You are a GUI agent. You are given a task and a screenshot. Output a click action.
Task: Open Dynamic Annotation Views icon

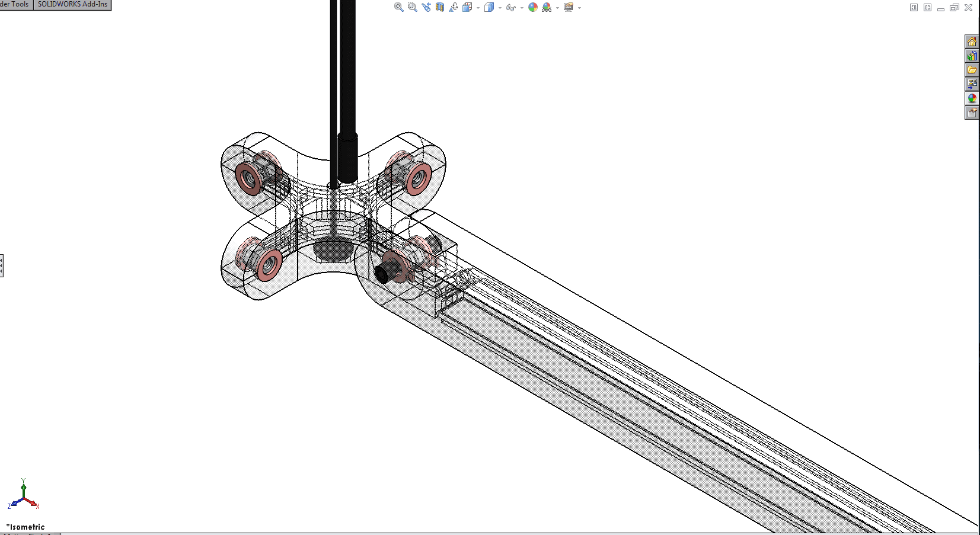point(454,7)
